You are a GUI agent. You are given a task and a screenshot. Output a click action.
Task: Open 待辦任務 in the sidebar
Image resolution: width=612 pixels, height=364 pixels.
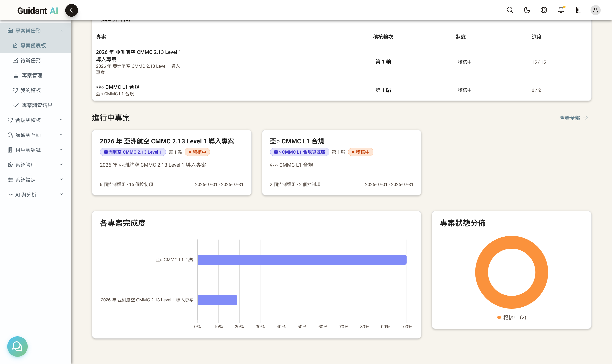coord(36,60)
